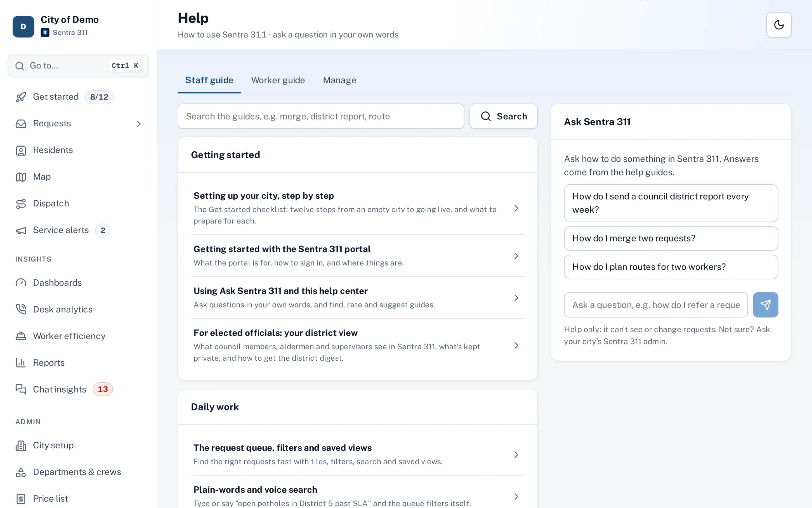Open 'The request queue, filters and saved views' chevron
Screen dimensions: 812x508
pyautogui.click(x=516, y=454)
